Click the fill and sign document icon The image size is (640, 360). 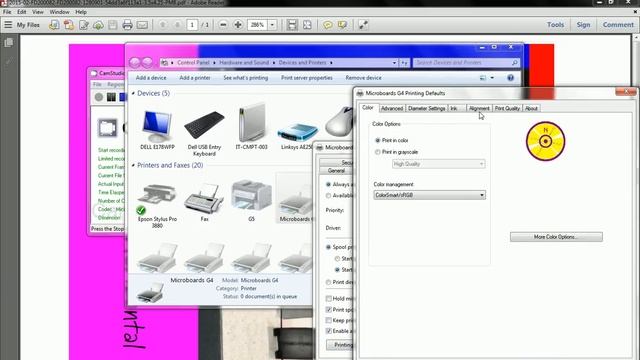tap(84, 25)
